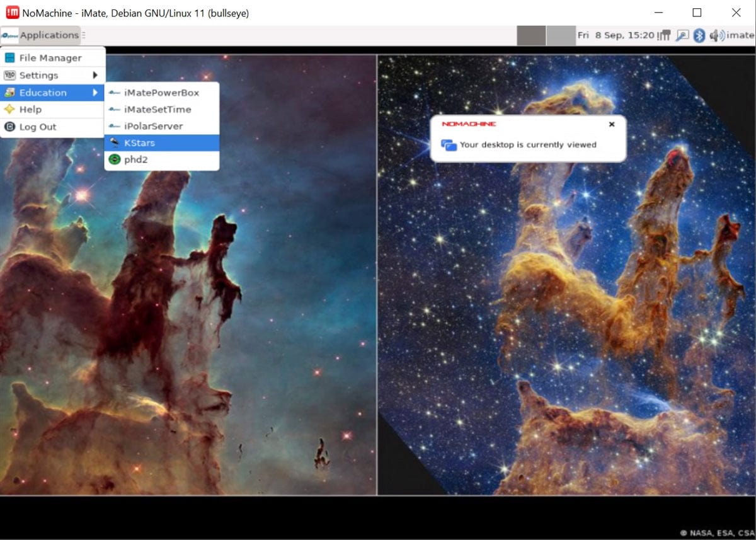Open the Bluetooth tray icon
The height and width of the screenshot is (540, 756).
[x=699, y=36]
